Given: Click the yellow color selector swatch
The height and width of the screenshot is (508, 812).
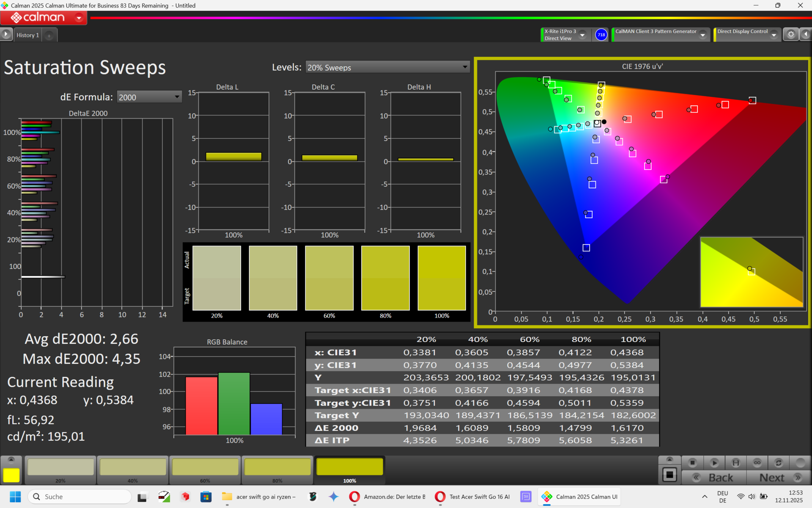Looking at the screenshot, I should (x=11, y=475).
